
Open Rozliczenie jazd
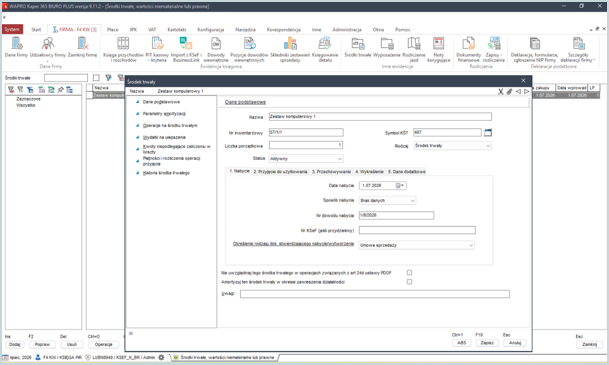(x=414, y=49)
